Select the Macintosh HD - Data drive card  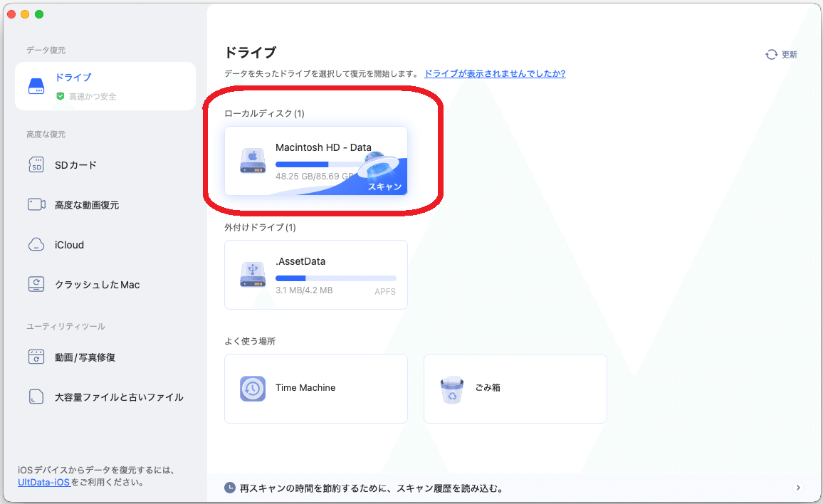(x=315, y=161)
